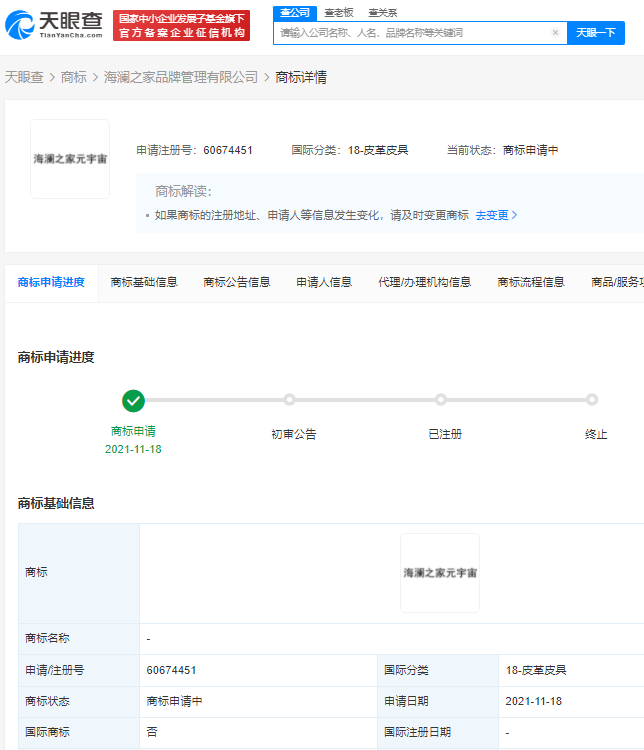Click the 去变更 link
Viewport: 644px width, 750px height.
(x=496, y=215)
